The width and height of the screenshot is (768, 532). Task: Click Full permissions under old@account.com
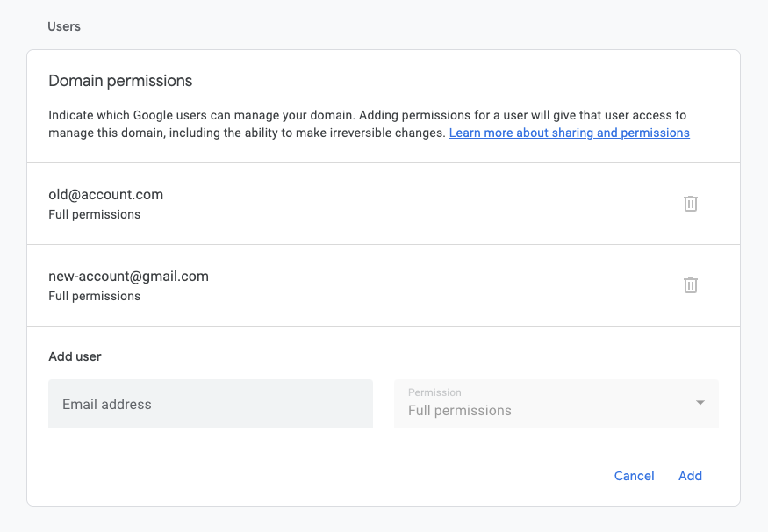pos(95,214)
